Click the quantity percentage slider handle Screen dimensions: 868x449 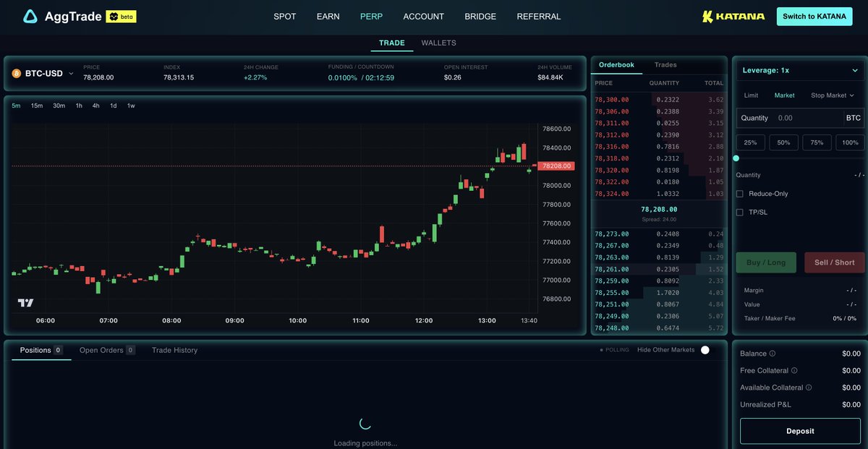(736, 158)
